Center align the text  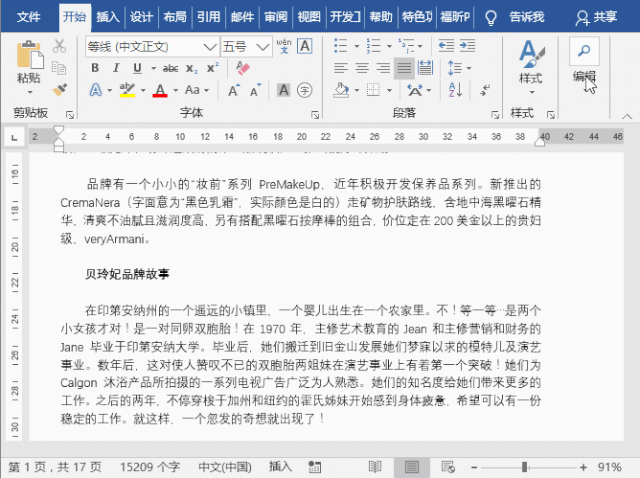362,68
